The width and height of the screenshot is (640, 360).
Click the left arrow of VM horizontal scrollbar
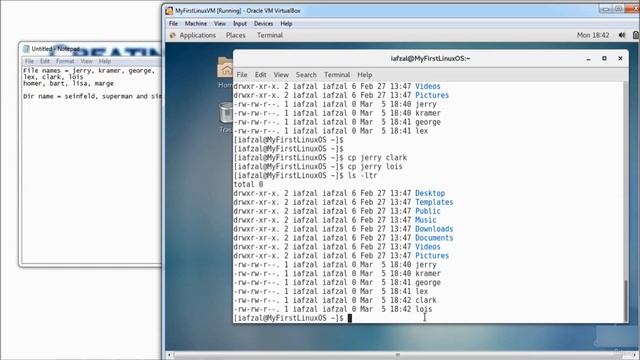tap(169, 355)
